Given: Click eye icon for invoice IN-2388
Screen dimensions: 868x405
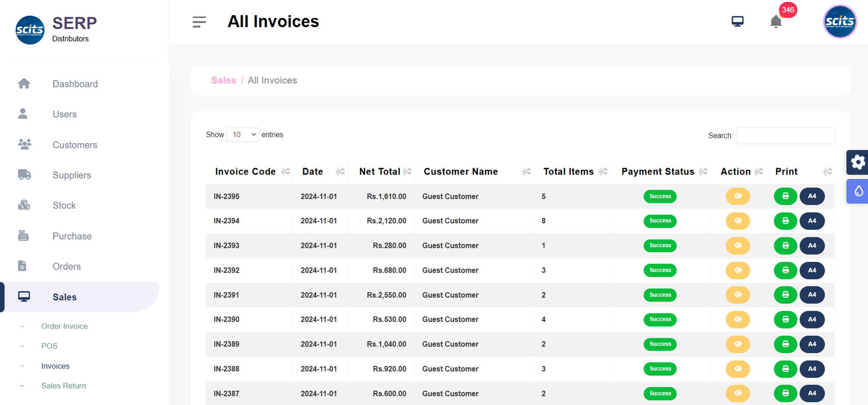Looking at the screenshot, I should [737, 369].
